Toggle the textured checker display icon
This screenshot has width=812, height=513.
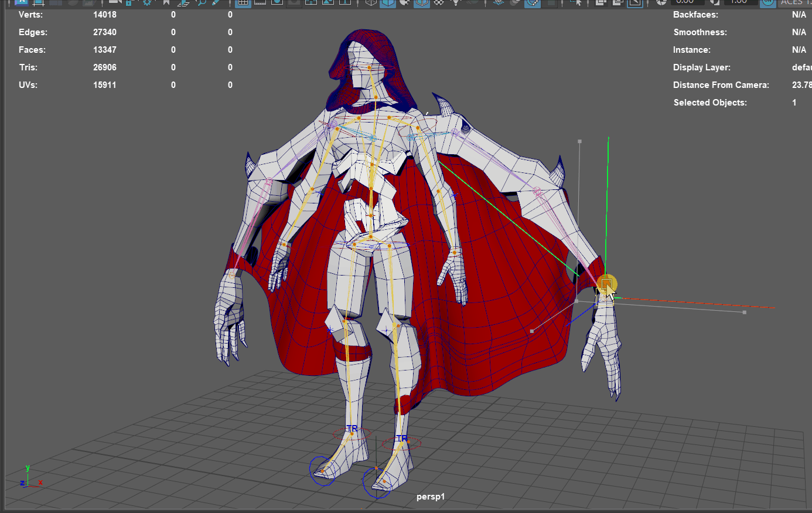438,2
